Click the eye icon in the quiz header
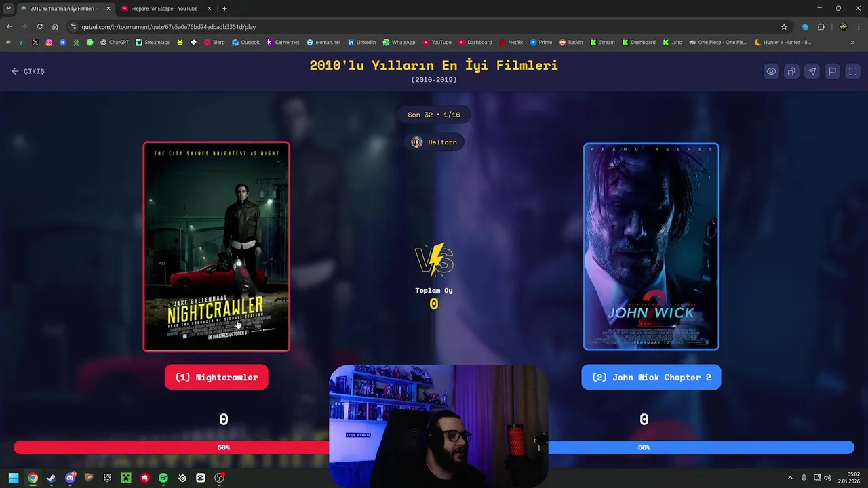The height and width of the screenshot is (488, 868). point(771,71)
